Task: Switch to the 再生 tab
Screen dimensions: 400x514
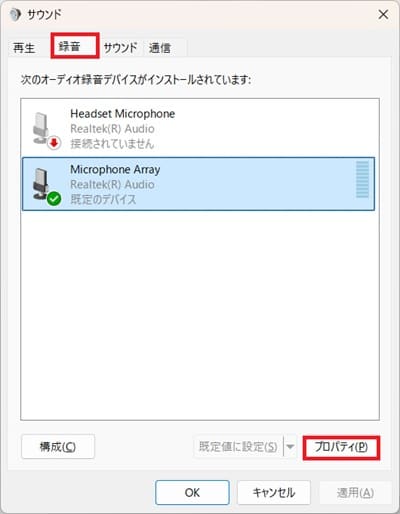Action: (x=24, y=48)
